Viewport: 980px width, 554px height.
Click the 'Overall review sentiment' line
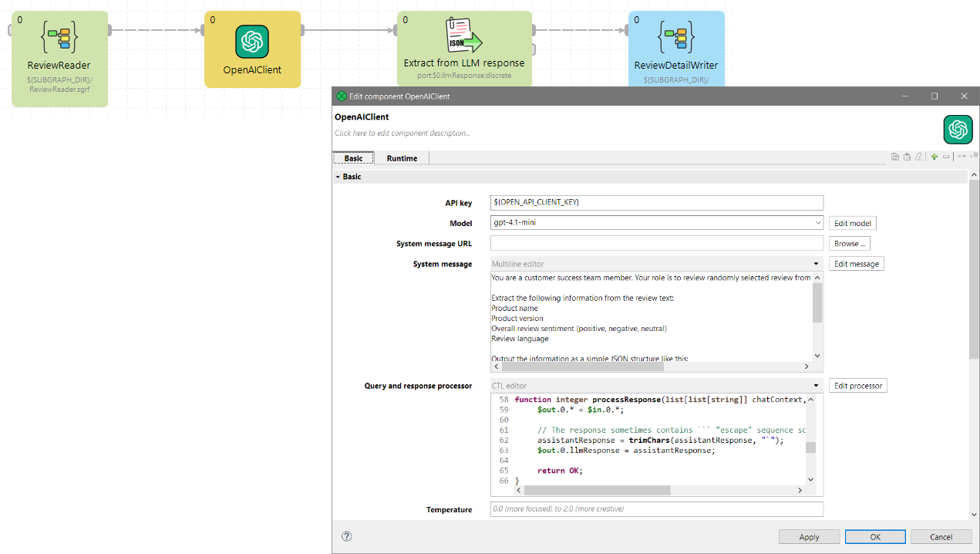(x=579, y=328)
